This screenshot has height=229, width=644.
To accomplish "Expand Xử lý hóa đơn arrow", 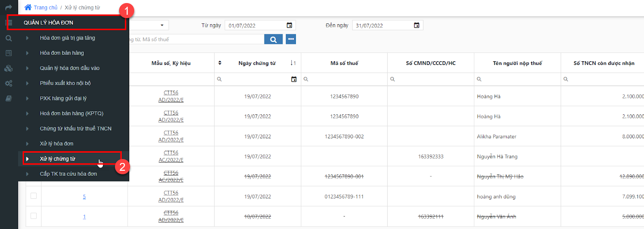I will click(x=27, y=144).
